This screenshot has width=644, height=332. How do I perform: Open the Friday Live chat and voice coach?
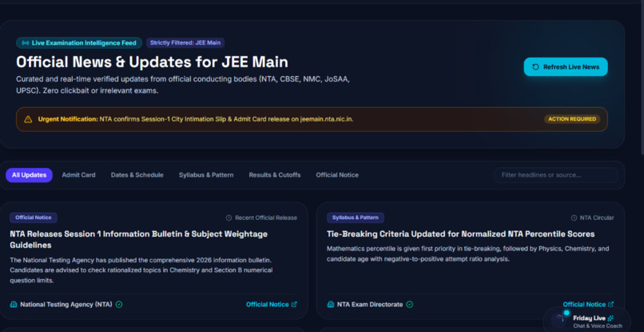(587, 321)
